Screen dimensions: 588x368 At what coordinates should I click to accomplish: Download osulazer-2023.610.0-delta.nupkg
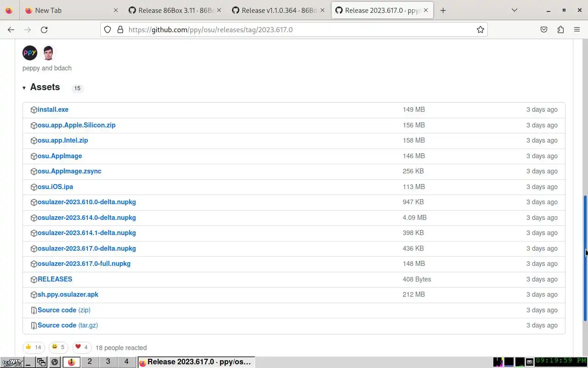[87, 202]
